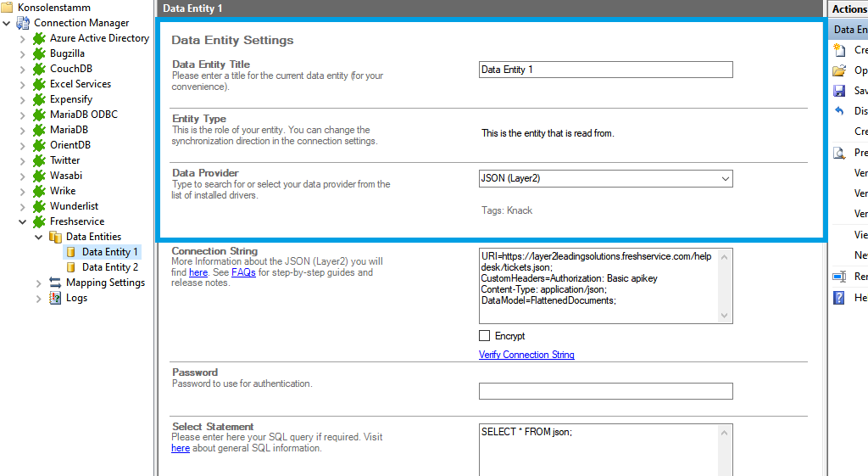
Task: Select the Konsolenstamm root item
Action: 53,7
